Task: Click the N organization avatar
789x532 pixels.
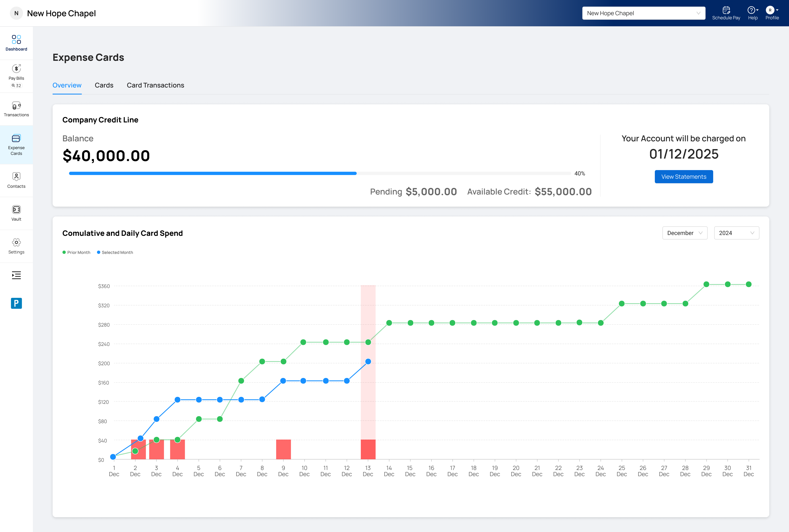Action: point(16,13)
